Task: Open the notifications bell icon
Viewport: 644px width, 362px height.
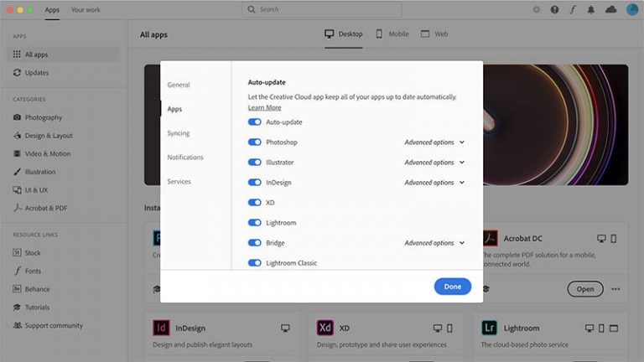Action: click(590, 9)
